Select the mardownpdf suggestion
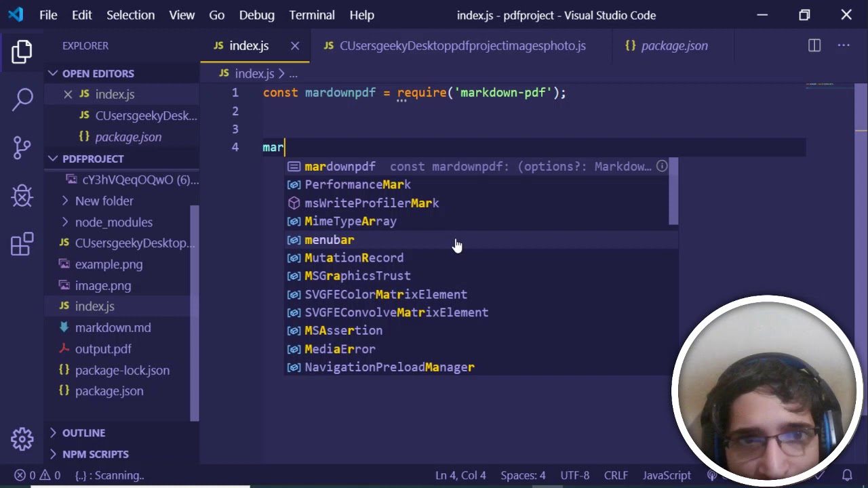This screenshot has width=868, height=488. [x=340, y=166]
